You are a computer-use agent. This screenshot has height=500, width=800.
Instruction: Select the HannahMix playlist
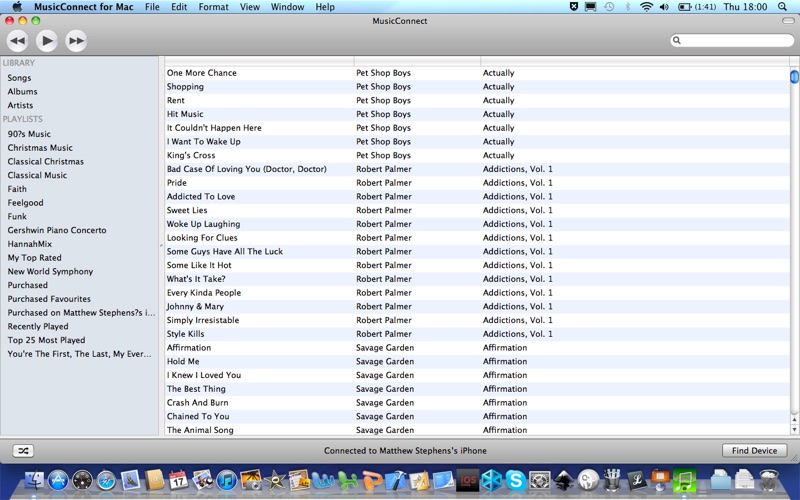[30, 244]
